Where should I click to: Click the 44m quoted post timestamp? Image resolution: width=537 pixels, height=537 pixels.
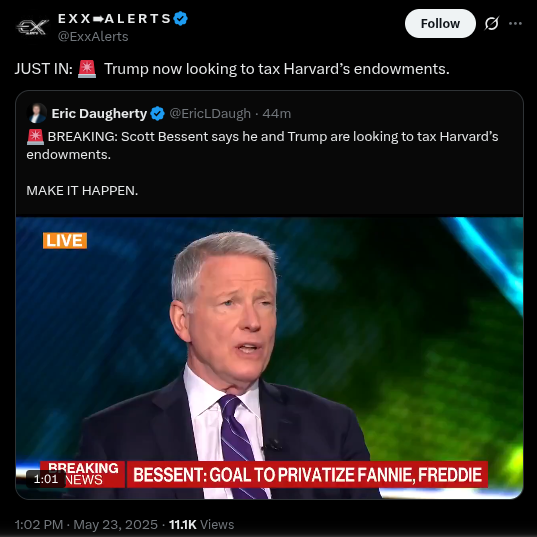277,113
